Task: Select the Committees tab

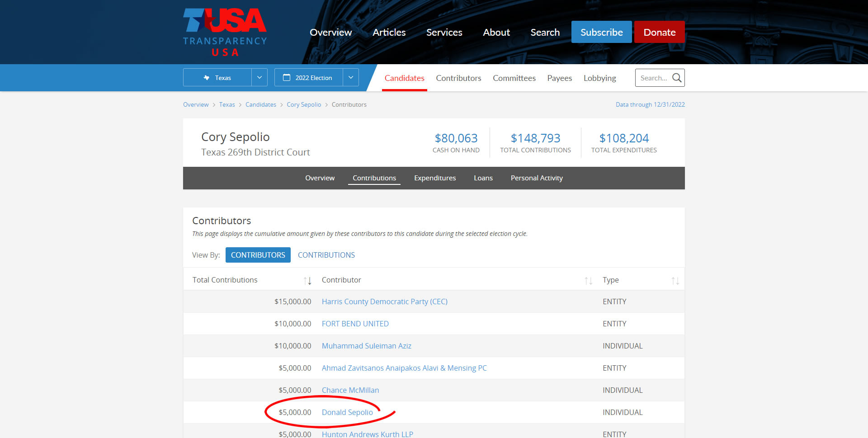Action: (x=514, y=78)
